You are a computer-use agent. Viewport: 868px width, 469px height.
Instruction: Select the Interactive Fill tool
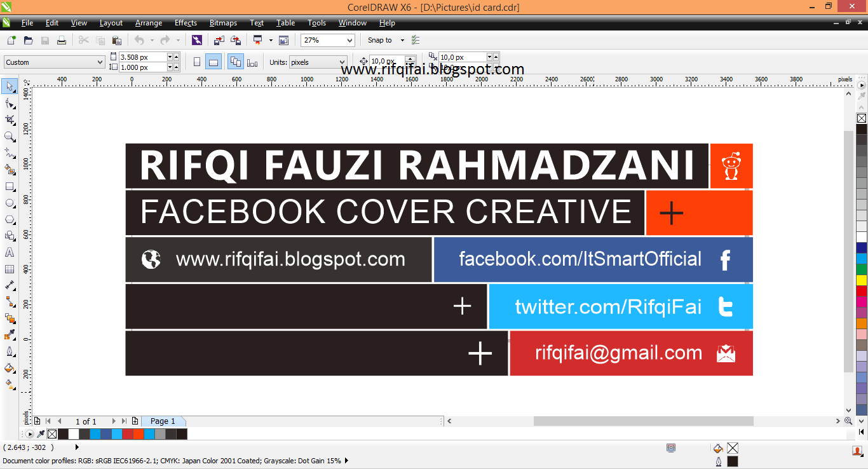10,384
